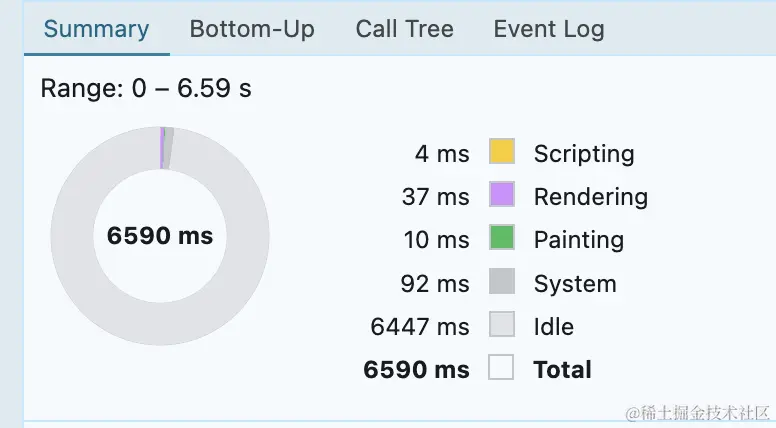Click the Idle legend label

554,326
